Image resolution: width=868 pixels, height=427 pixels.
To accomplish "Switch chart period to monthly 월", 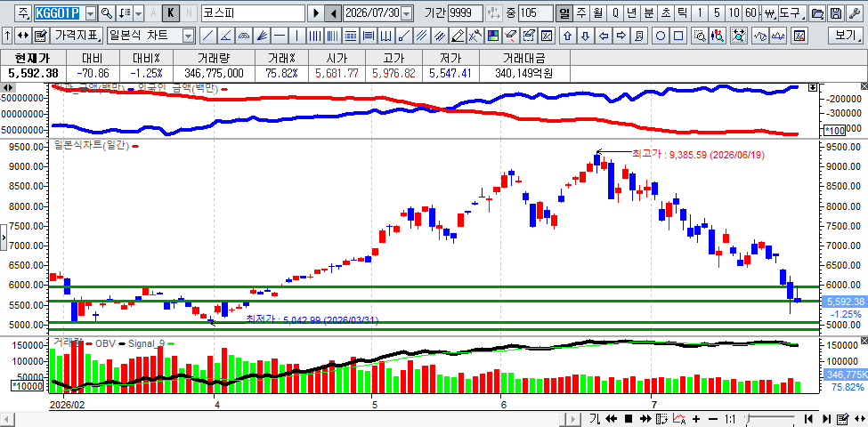I will coord(597,12).
